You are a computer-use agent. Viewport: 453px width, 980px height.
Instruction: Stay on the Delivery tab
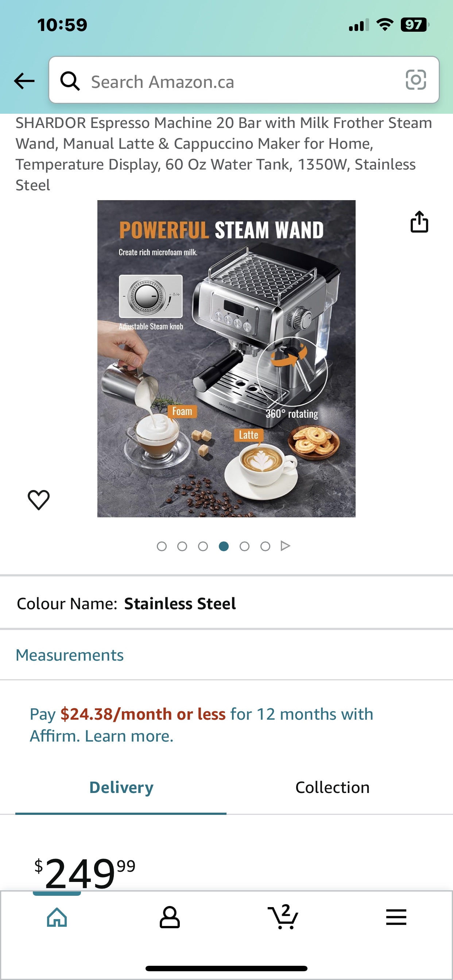click(121, 787)
